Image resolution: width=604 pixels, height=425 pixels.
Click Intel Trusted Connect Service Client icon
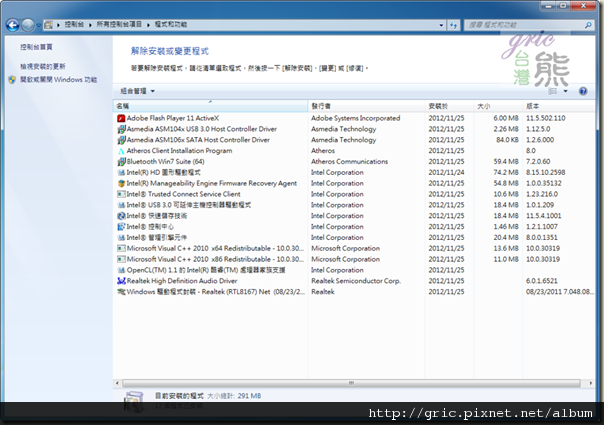[x=121, y=194]
